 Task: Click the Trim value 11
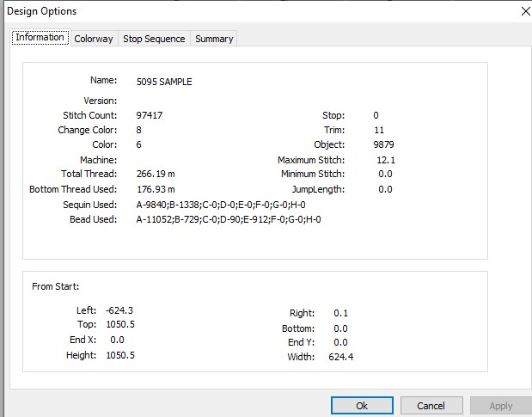point(379,131)
